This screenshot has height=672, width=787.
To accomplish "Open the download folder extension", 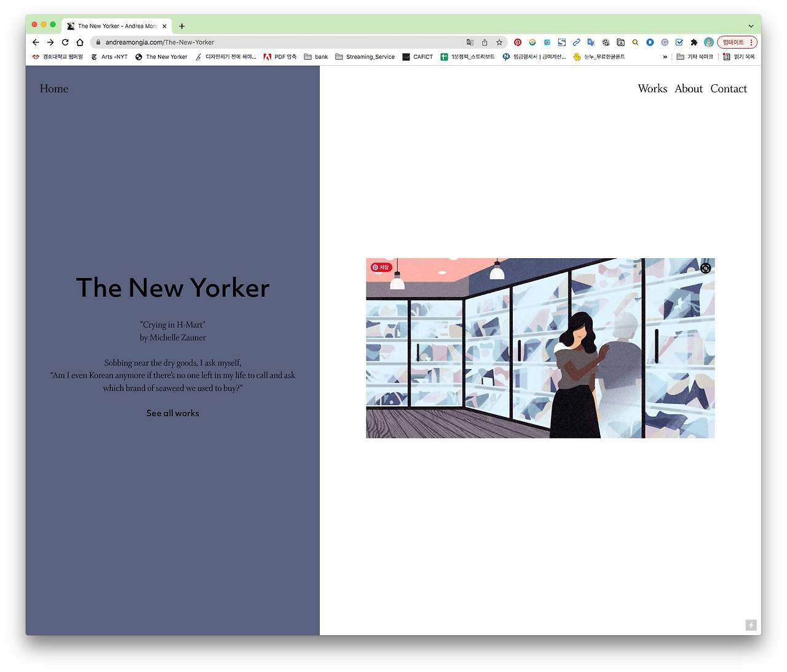I will coord(620,42).
